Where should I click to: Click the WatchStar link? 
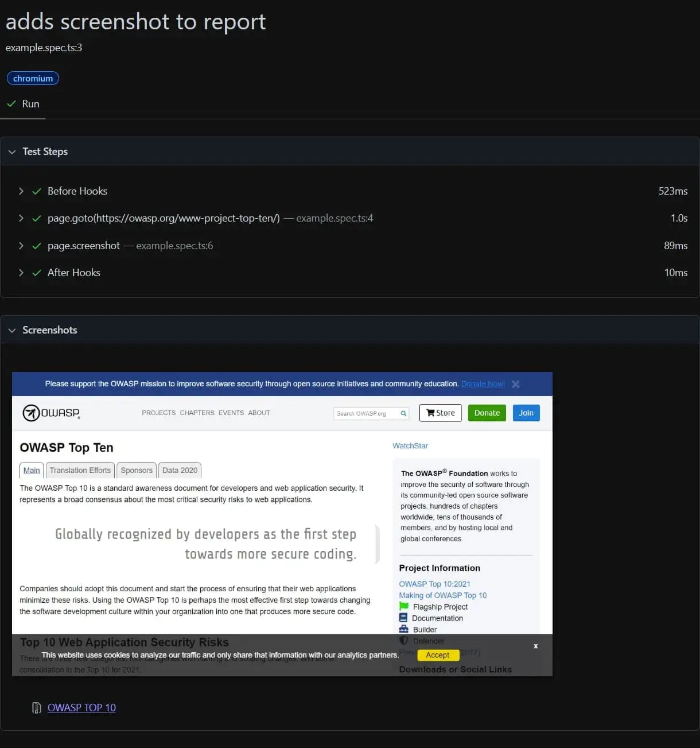point(410,446)
